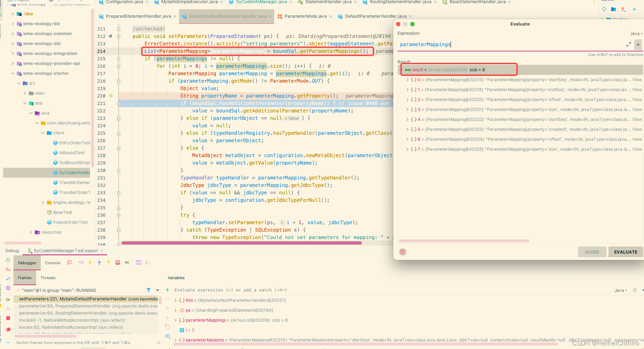The width and height of the screenshot is (644, 349).
Task: Toggle the fold marker on line 227
Action: coord(118,148)
